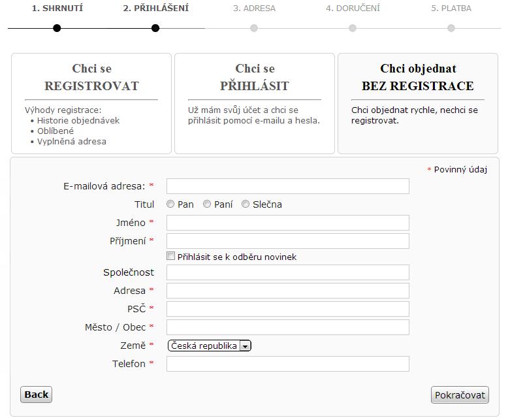The height and width of the screenshot is (420, 525).
Task: Click the step 3 Adresa progress dot
Action: pos(254,28)
